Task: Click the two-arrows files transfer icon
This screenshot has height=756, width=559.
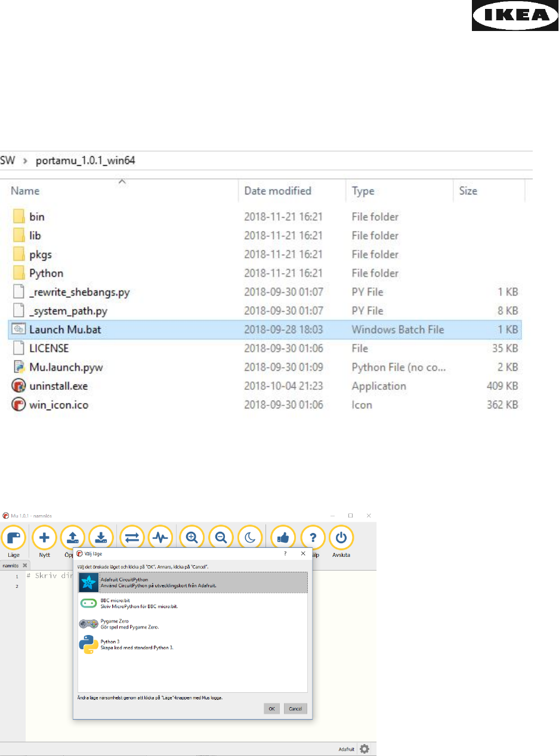Action: click(132, 537)
